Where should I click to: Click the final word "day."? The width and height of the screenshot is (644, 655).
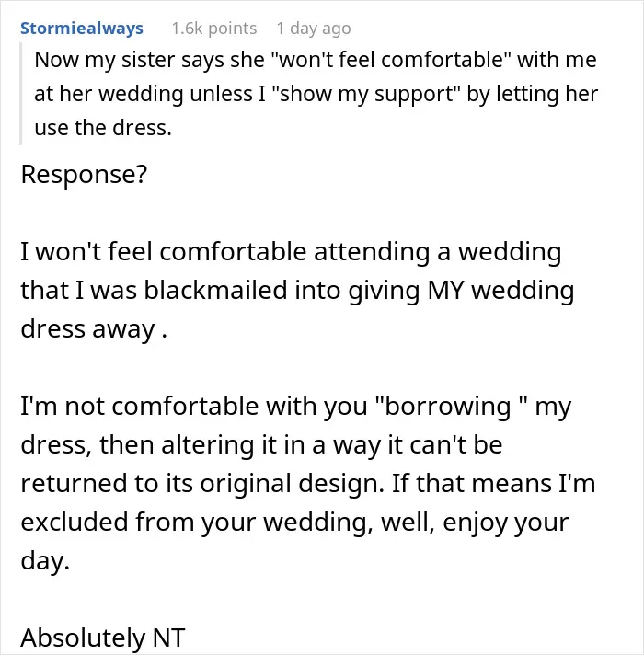tap(45, 561)
